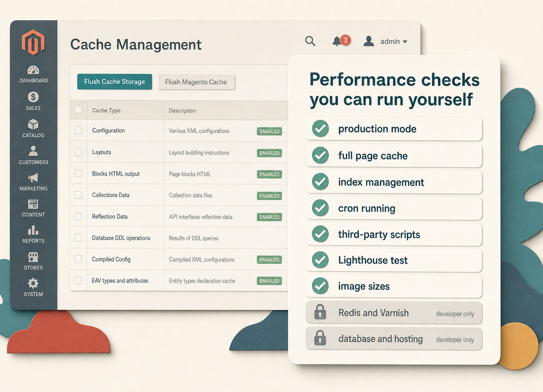Open the Sales dollar icon
The width and height of the screenshot is (543, 392).
[x=33, y=97]
